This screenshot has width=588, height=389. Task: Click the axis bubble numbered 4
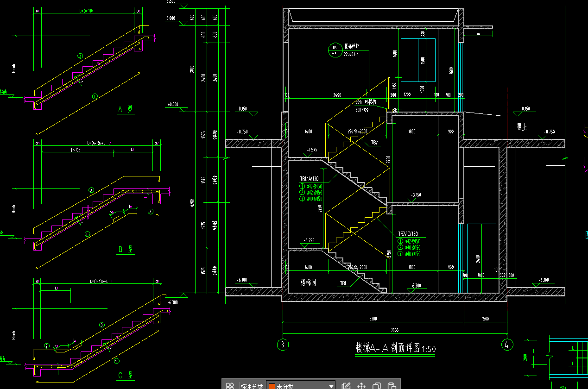tap(507, 344)
